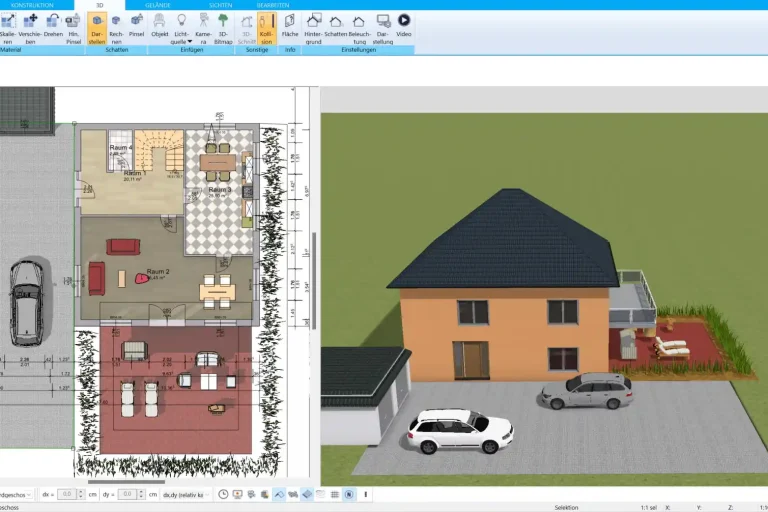Select the front door in 3D view
Screen dimensions: 768x512
tap(471, 360)
